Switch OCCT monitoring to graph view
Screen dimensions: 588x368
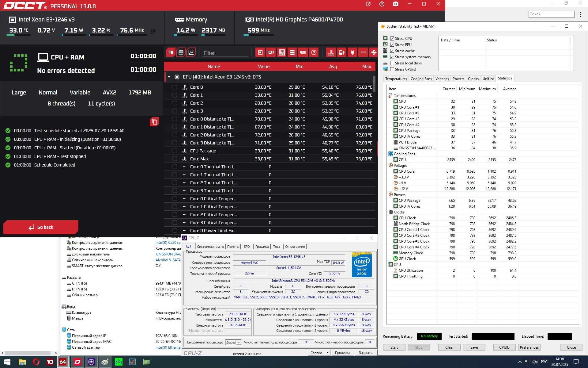pos(191,52)
